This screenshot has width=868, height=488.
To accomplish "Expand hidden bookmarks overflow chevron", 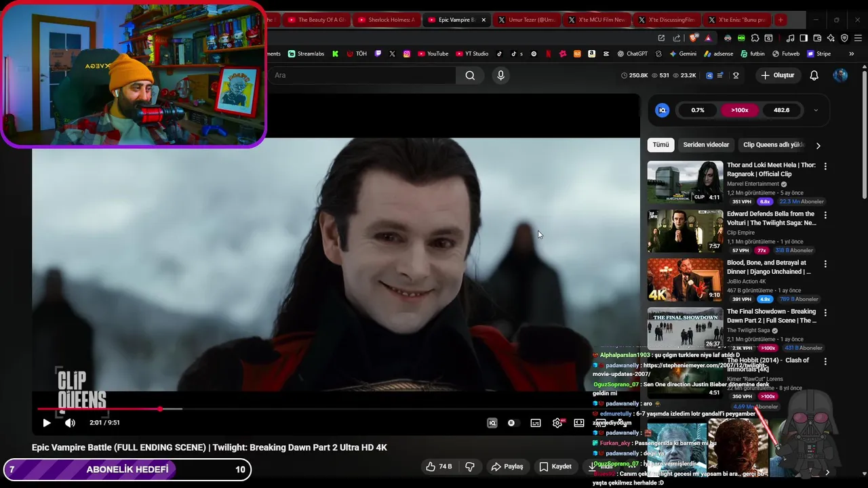I will pos(852,54).
